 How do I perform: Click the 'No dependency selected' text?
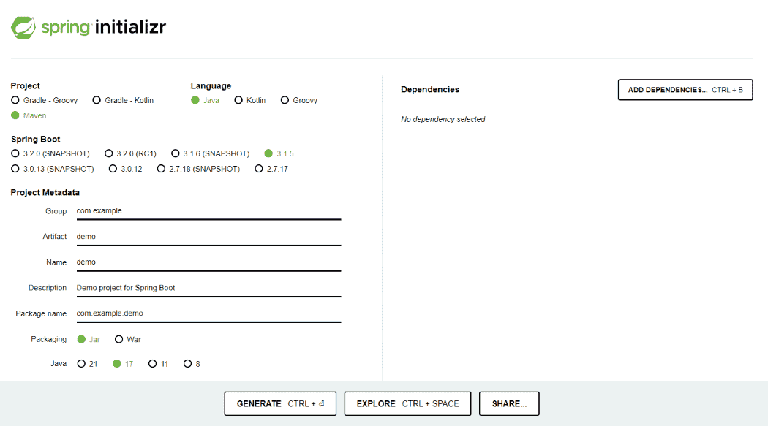click(443, 119)
